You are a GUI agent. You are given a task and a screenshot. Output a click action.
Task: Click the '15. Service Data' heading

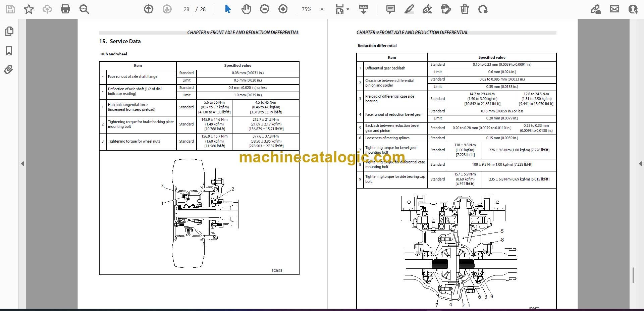120,41
